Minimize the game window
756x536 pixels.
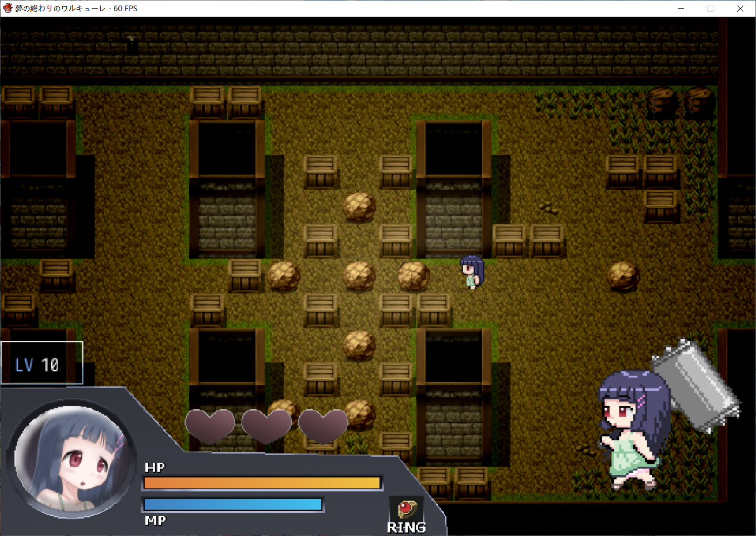[x=681, y=9]
